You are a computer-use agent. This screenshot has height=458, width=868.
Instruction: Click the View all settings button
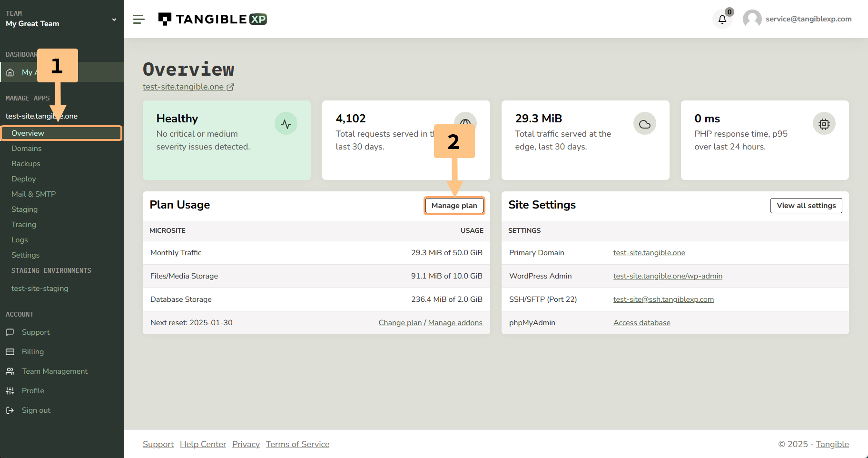point(806,206)
